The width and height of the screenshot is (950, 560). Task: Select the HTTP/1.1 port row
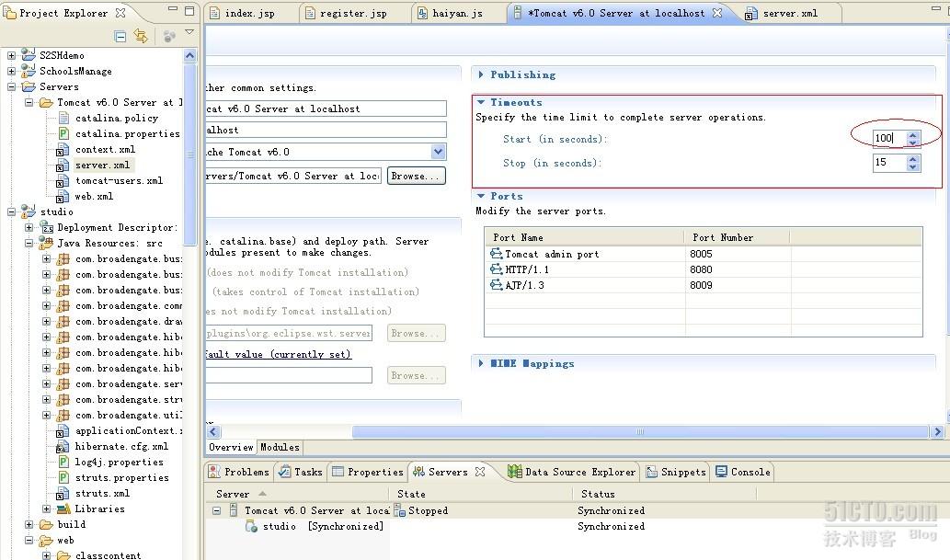point(703,269)
